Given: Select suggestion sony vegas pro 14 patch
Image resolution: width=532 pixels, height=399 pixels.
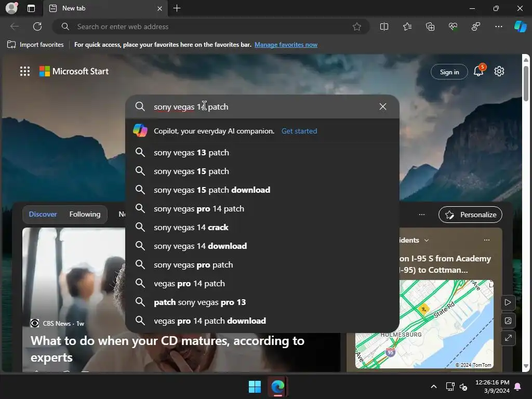Looking at the screenshot, I should 262,208.
